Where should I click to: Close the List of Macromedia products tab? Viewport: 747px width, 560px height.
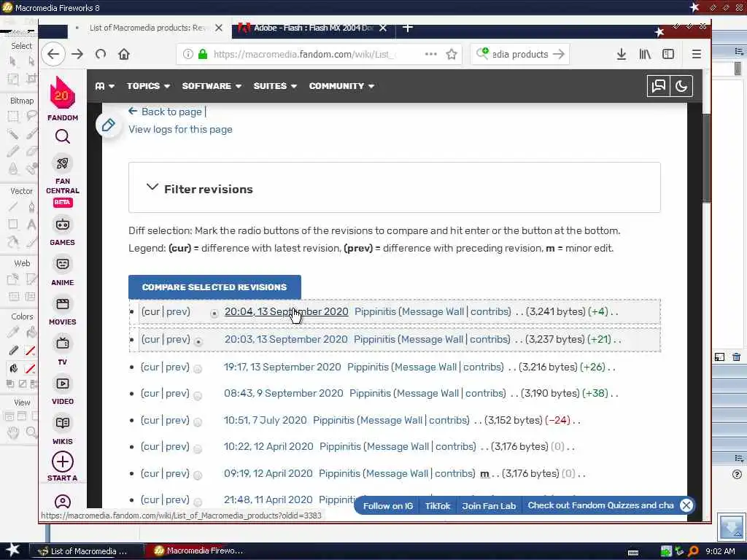(x=219, y=28)
